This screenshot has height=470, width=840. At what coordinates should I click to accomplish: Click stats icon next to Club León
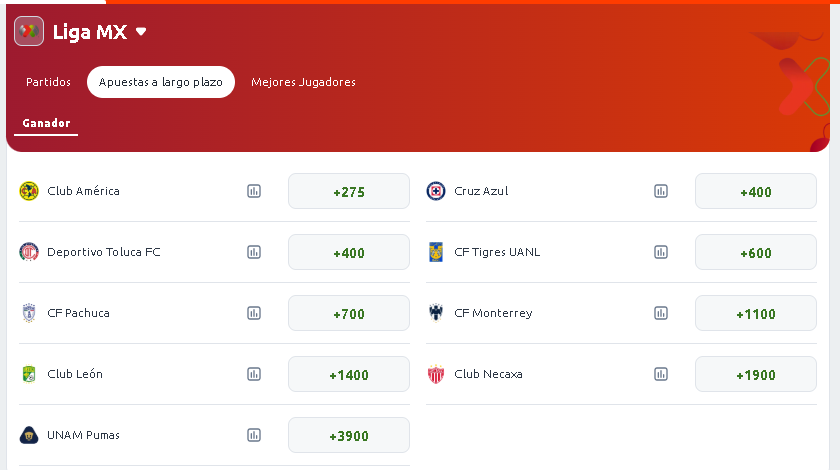click(254, 374)
